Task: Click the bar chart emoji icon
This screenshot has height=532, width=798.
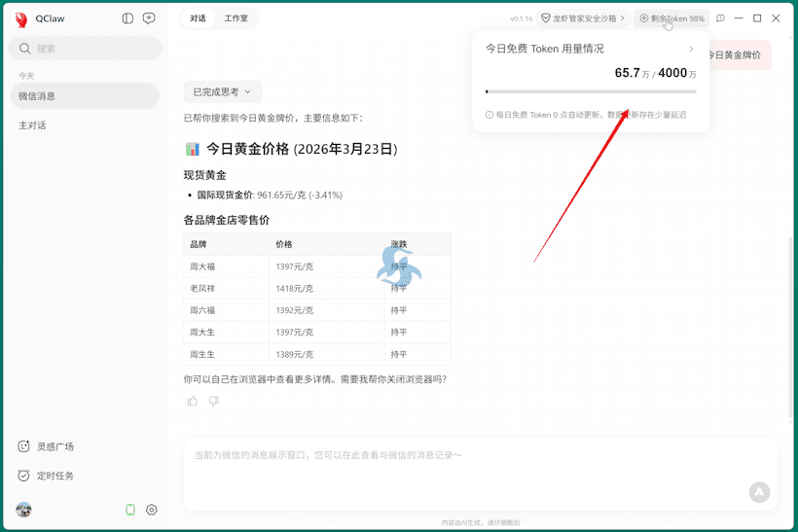Action: click(193, 149)
